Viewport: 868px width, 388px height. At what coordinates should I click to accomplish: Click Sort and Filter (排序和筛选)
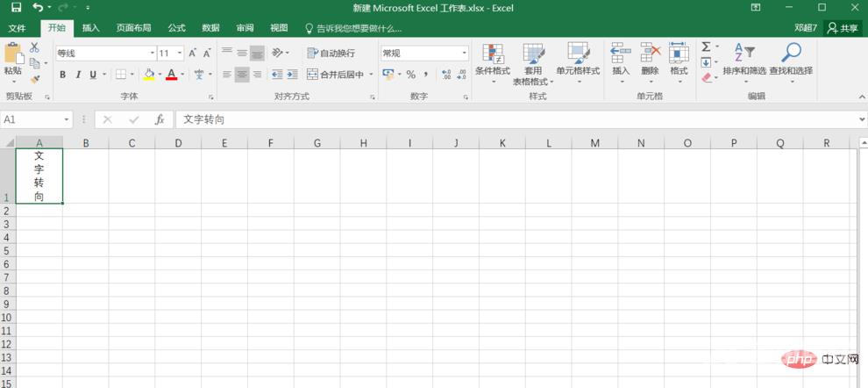[743, 60]
